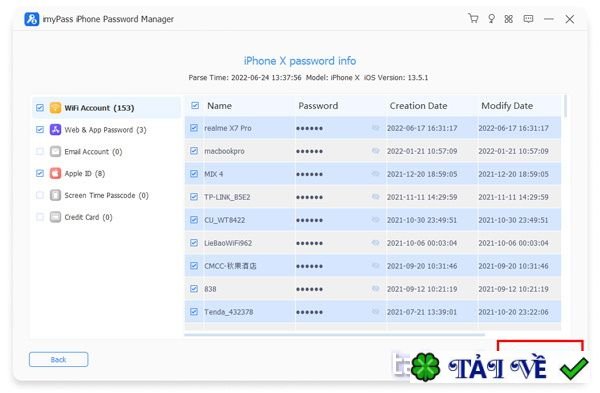Reveal the LieBaoWiFi962 password
The width and height of the screenshot is (600, 393).
click(x=375, y=243)
